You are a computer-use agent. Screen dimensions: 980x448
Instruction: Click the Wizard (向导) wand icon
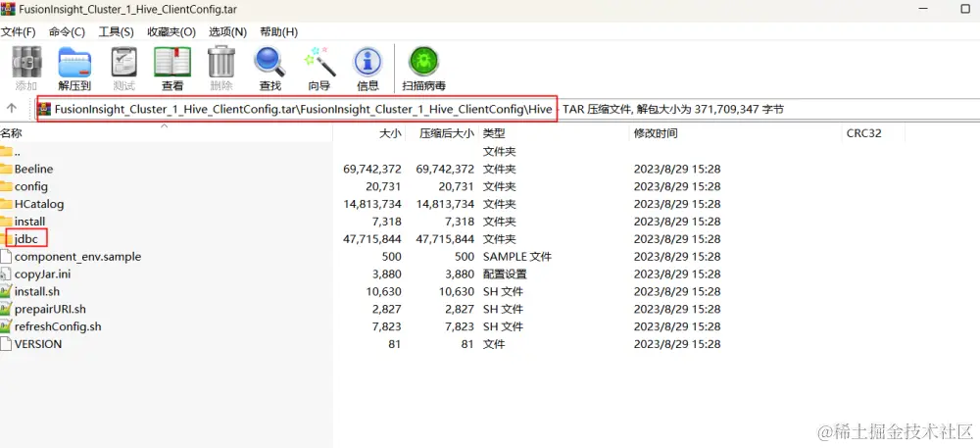[319, 62]
